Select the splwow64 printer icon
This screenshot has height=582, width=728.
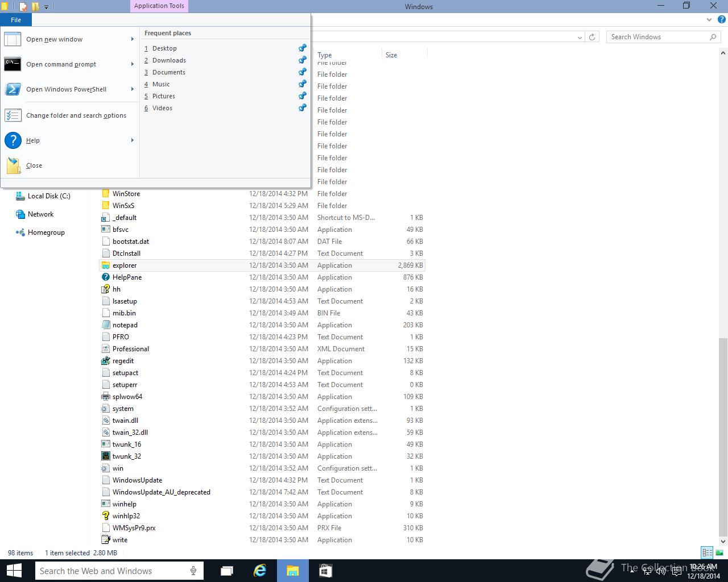click(x=105, y=397)
